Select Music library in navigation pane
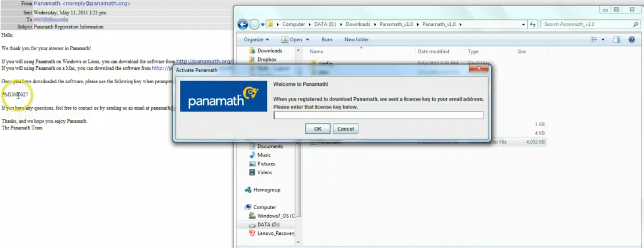644x248 pixels. coord(264,155)
